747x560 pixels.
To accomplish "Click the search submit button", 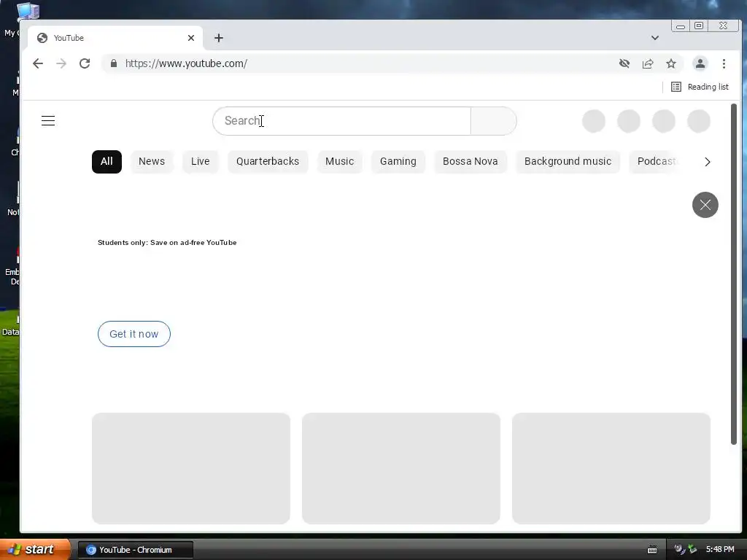I will [494, 121].
